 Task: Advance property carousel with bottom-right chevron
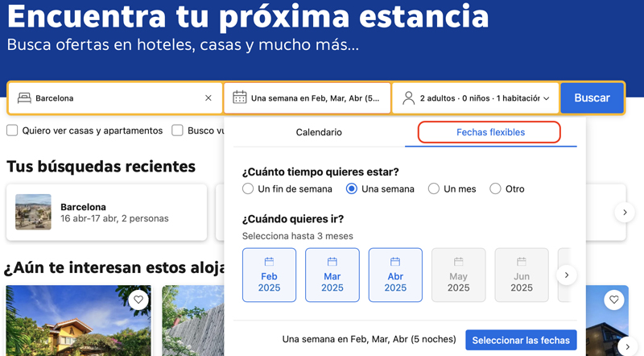627,346
